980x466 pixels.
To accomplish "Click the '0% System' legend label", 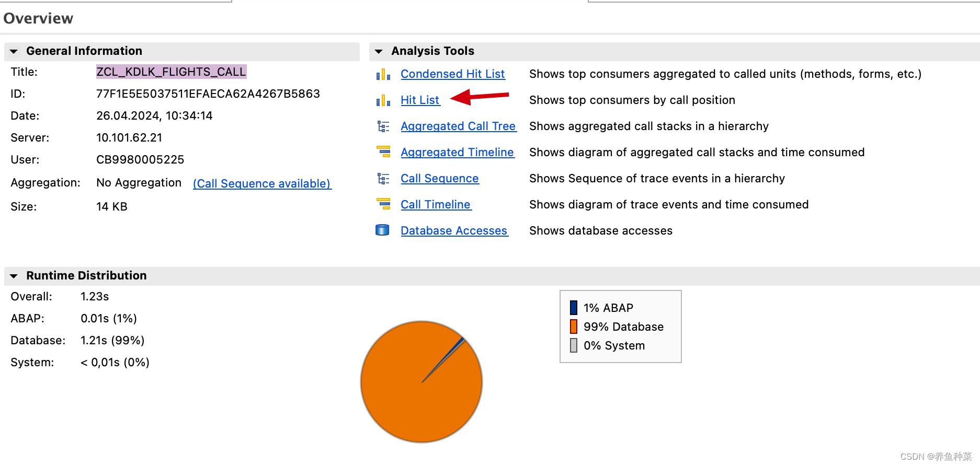I will click(x=614, y=346).
